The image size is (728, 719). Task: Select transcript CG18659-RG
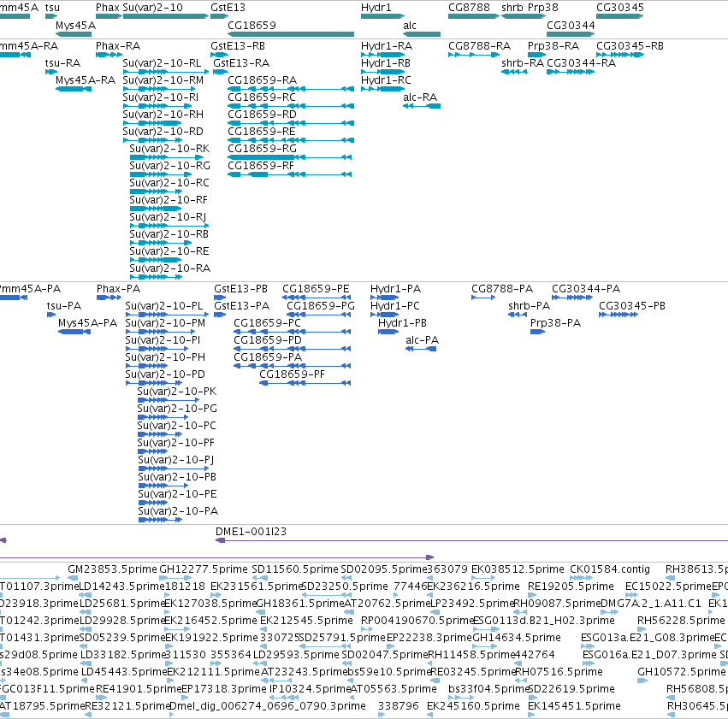coord(263,149)
